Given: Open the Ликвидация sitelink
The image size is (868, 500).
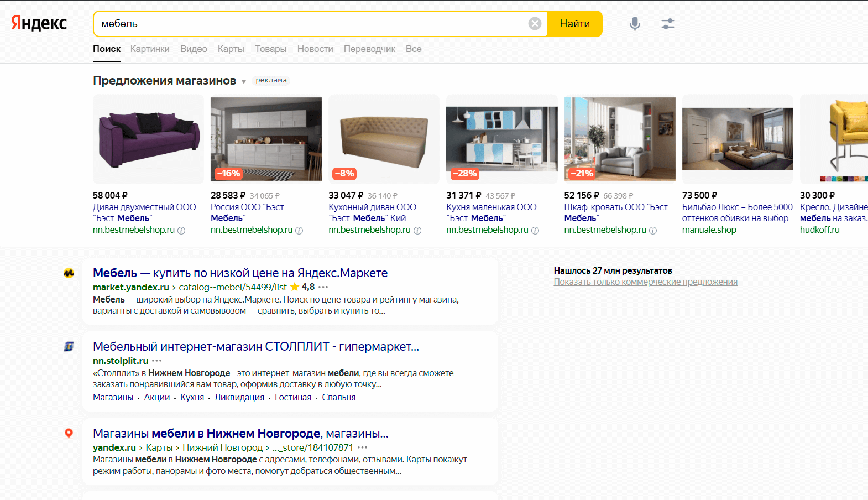Looking at the screenshot, I should [239, 397].
